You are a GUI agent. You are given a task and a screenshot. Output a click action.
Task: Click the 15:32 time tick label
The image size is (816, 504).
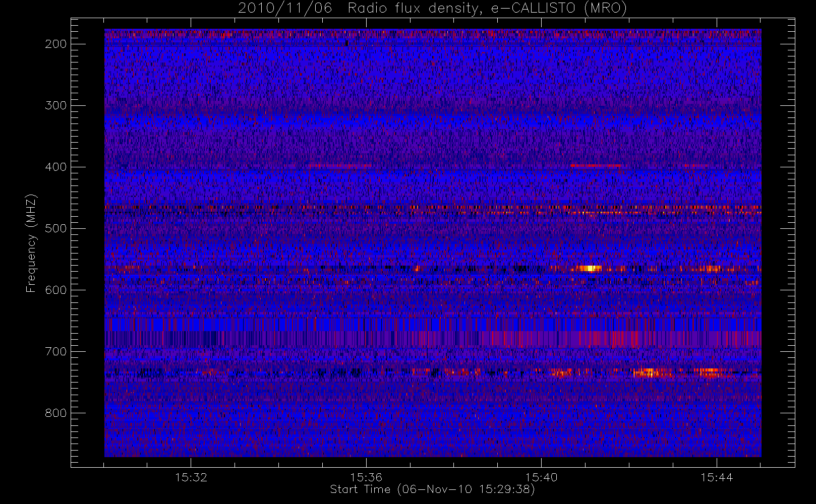click(191, 477)
